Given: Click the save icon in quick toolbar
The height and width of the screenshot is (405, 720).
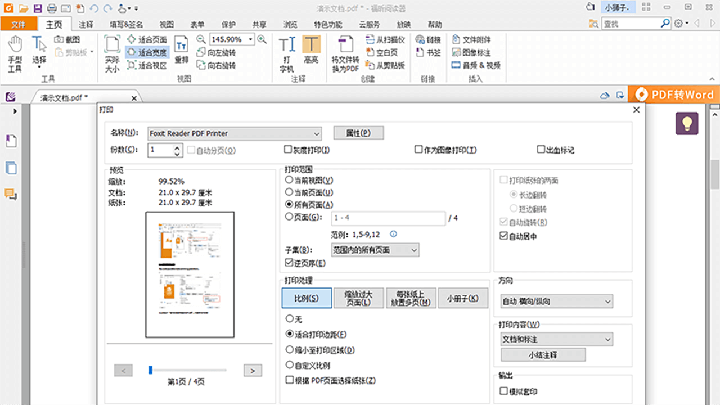Looking at the screenshot, I should pos(38,8).
